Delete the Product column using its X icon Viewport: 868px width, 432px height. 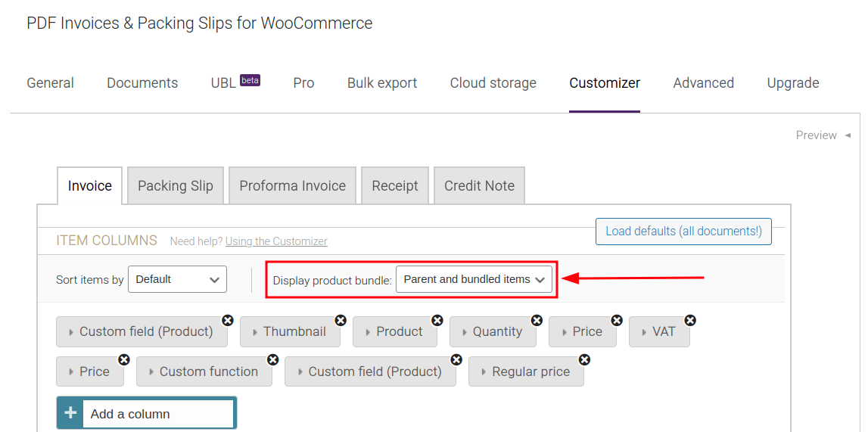437,321
